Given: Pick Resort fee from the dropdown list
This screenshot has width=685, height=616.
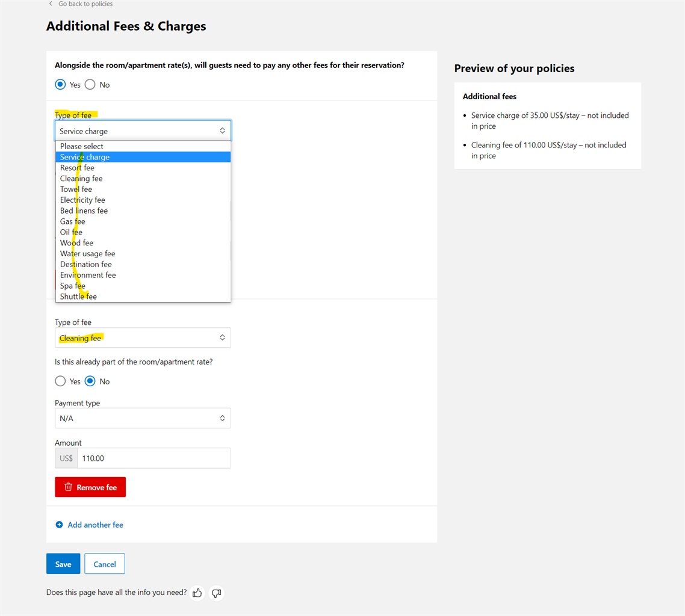Looking at the screenshot, I should click(77, 168).
